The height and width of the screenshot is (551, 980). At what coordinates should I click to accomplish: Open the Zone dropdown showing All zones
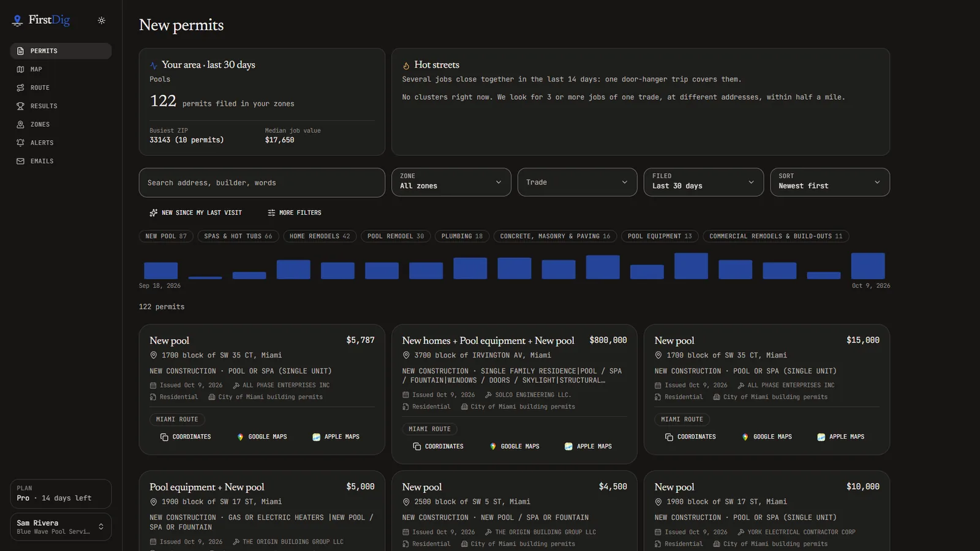tap(451, 182)
